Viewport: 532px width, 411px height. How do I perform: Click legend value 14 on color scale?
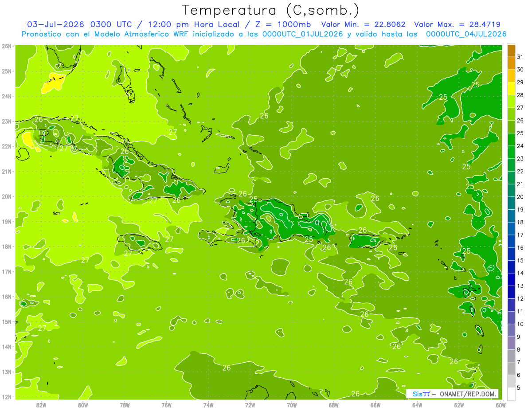pyautogui.click(x=520, y=274)
